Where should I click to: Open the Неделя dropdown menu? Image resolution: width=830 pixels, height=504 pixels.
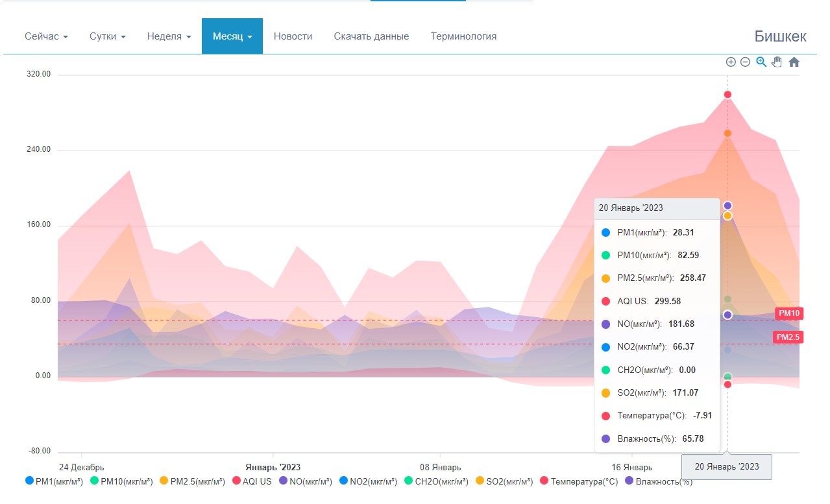point(169,36)
